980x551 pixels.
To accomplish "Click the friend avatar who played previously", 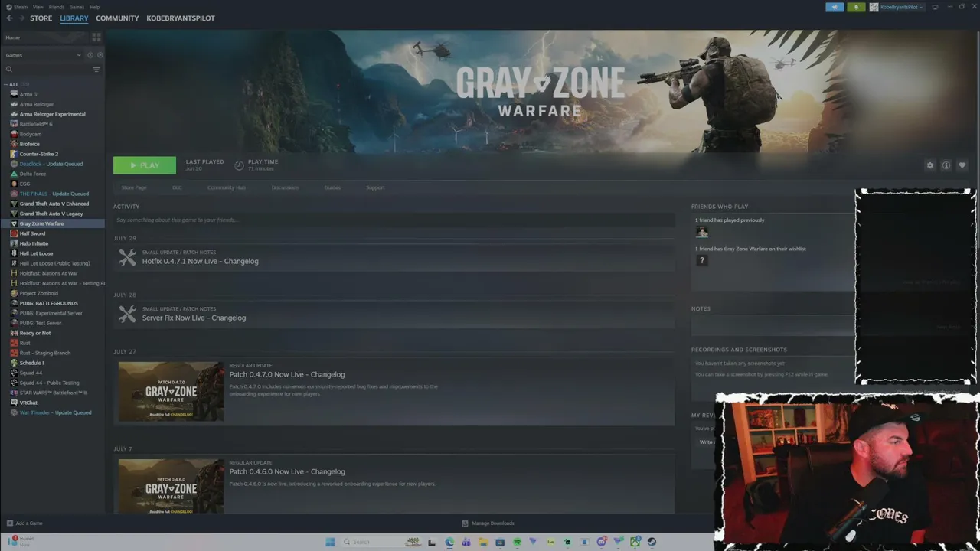I will [701, 231].
